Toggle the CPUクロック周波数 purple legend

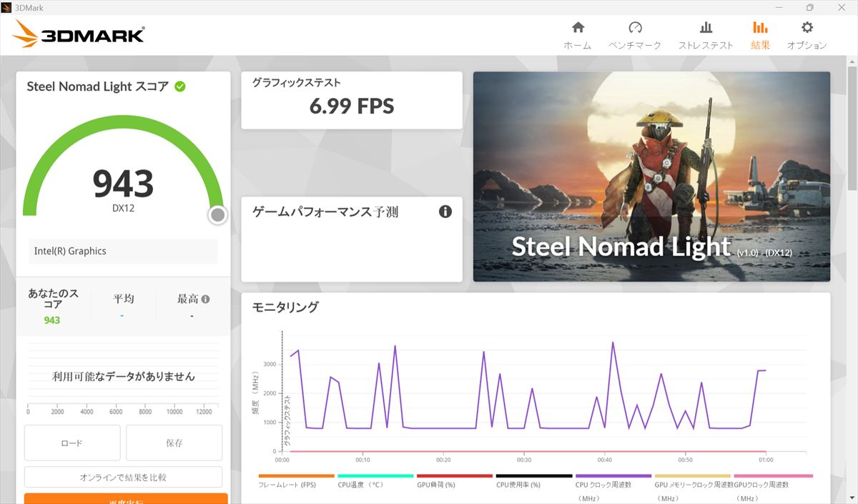613,476
